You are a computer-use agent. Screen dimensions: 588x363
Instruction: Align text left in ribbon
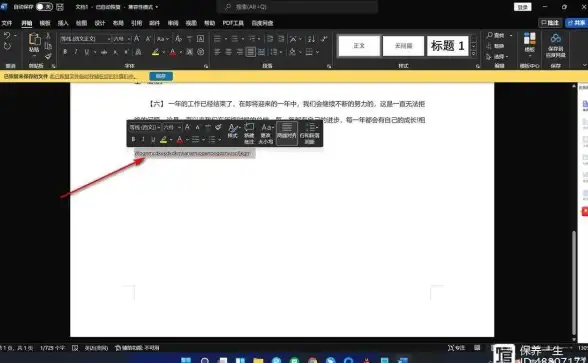pyautogui.click(x=217, y=52)
